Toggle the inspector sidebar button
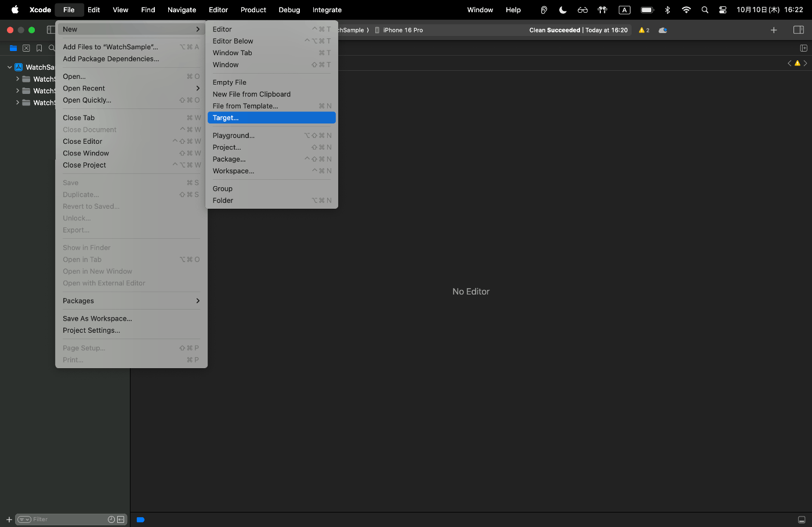Viewport: 812px width, 527px height. coord(799,30)
